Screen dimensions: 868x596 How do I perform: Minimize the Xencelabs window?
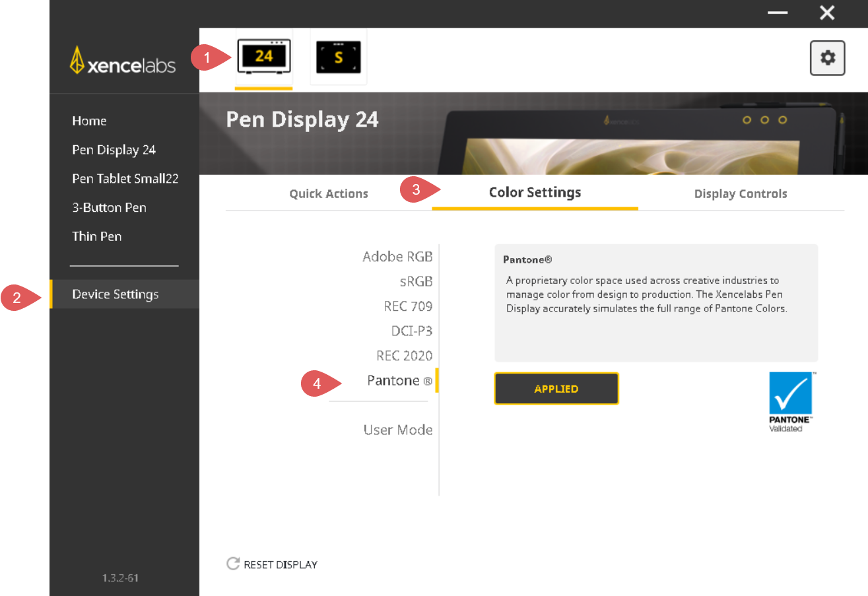(778, 13)
